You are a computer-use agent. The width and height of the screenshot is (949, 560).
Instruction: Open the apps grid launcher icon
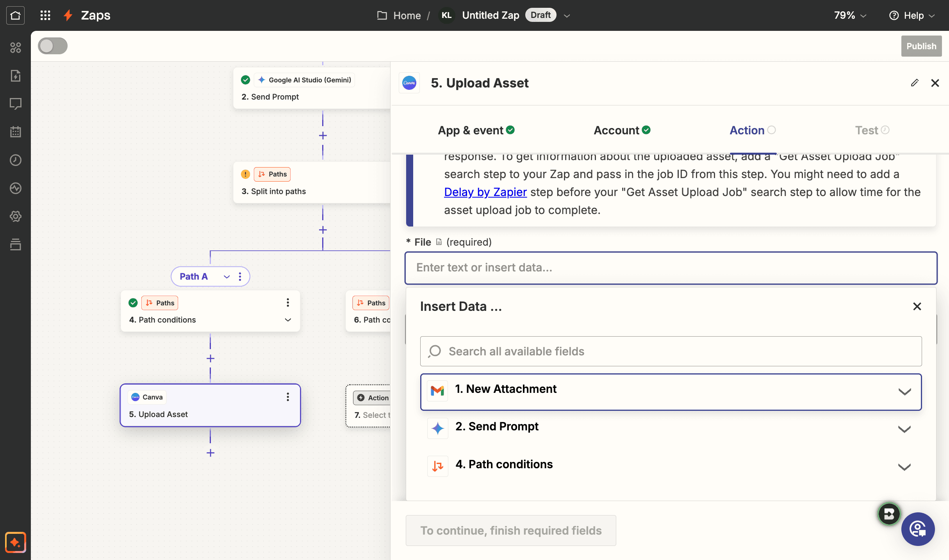click(x=45, y=15)
